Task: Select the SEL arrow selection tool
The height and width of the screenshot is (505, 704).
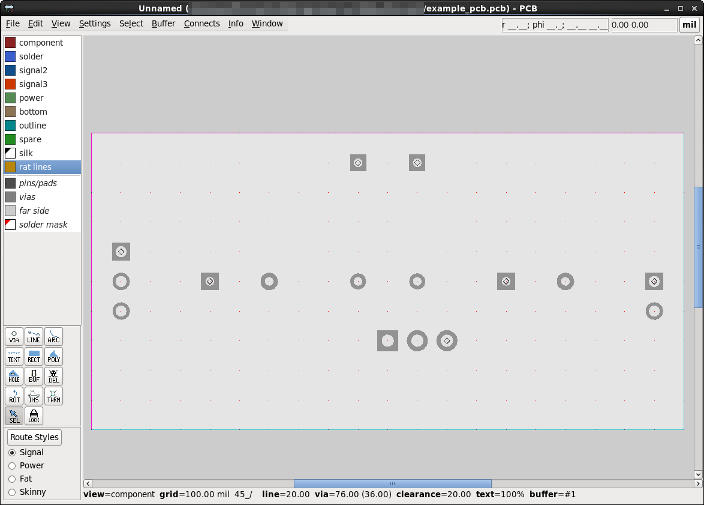Action: coord(14,416)
